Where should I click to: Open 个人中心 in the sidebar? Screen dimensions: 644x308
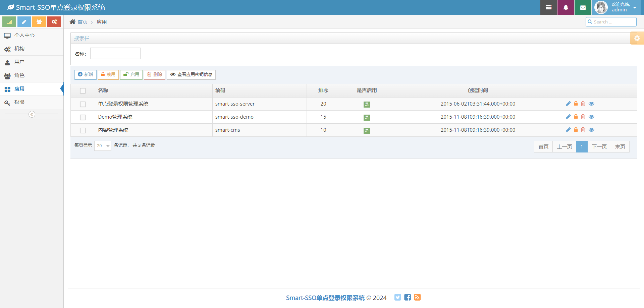pos(32,35)
